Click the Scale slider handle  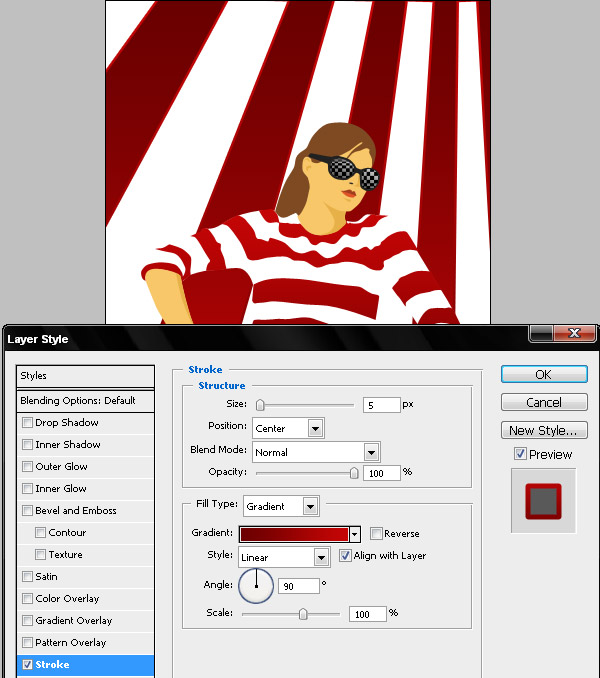[303, 614]
